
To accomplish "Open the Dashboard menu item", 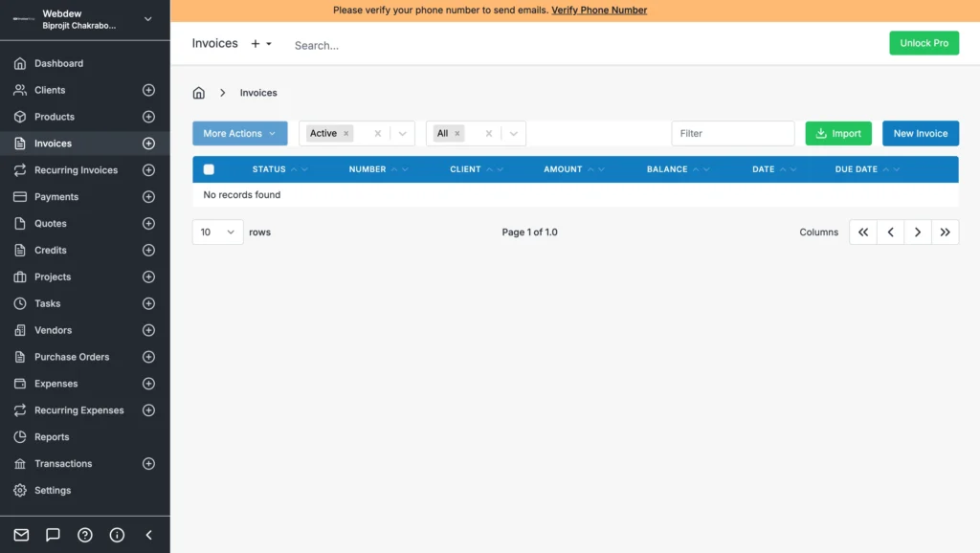I will (60, 63).
